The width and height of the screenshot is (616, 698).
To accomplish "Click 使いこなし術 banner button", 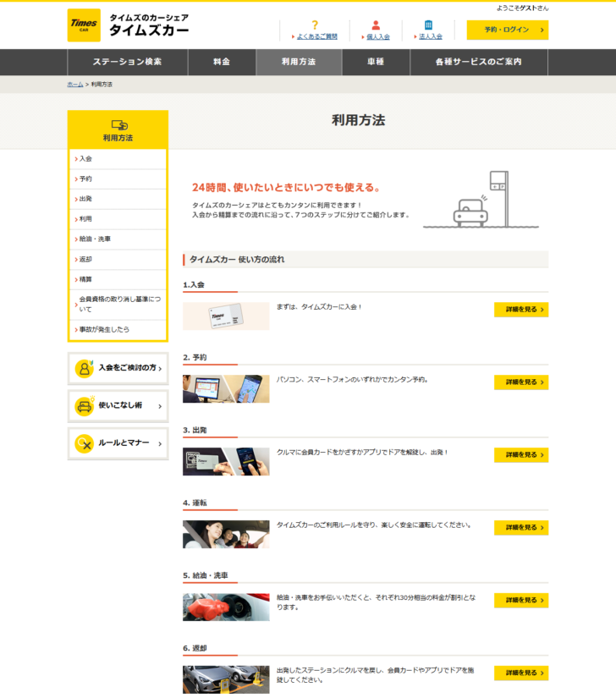I will (x=118, y=406).
